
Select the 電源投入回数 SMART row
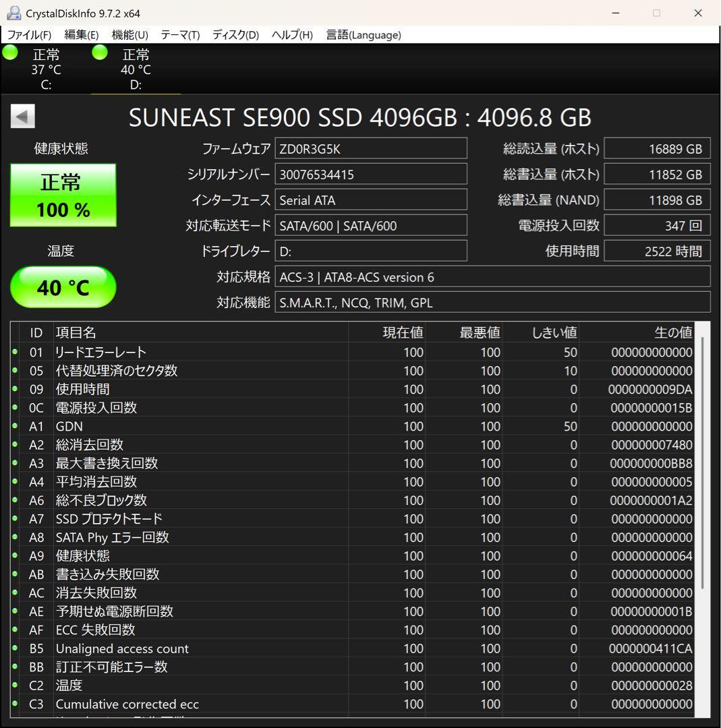pos(352,408)
